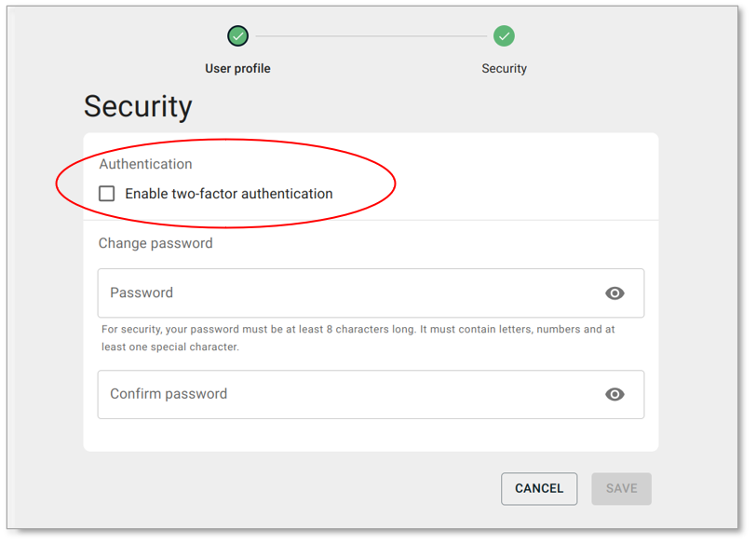Screen dimensions: 756x544
Task: Click the CANCEL button
Action: tap(539, 488)
